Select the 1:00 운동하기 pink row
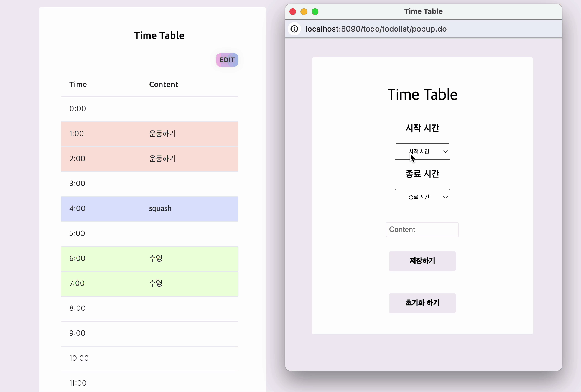The image size is (581, 392). (150, 134)
